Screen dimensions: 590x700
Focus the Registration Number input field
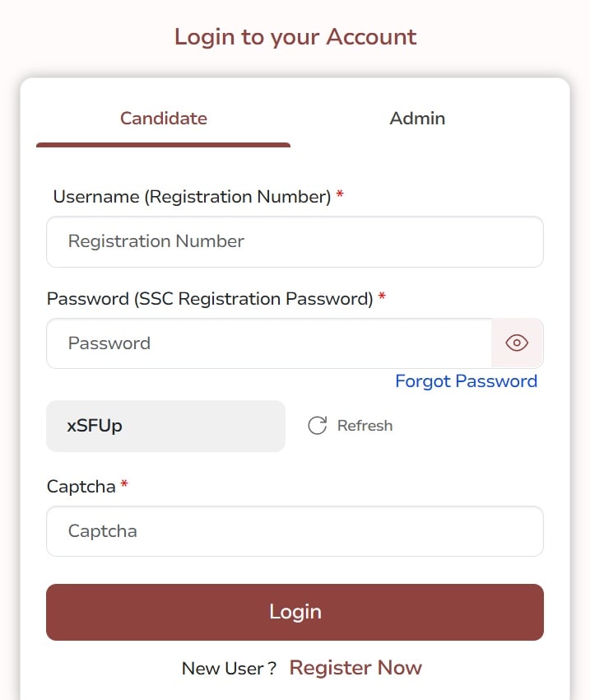(x=295, y=241)
